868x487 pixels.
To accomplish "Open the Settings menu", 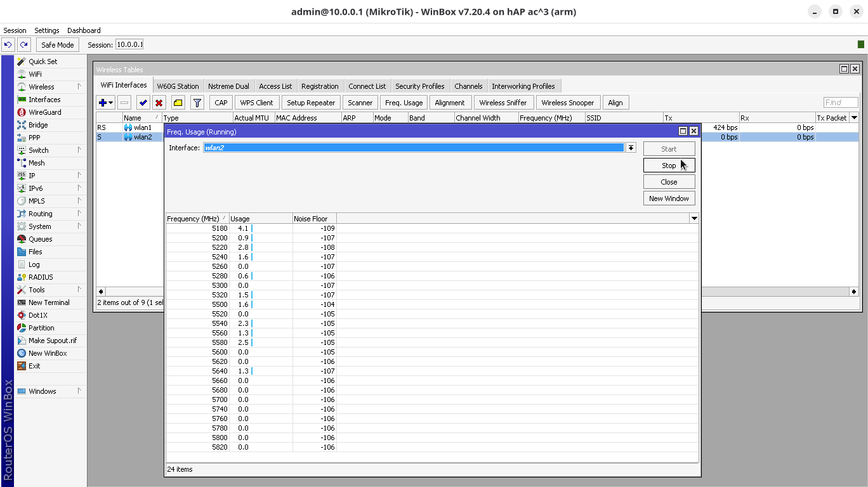I will 46,30.
